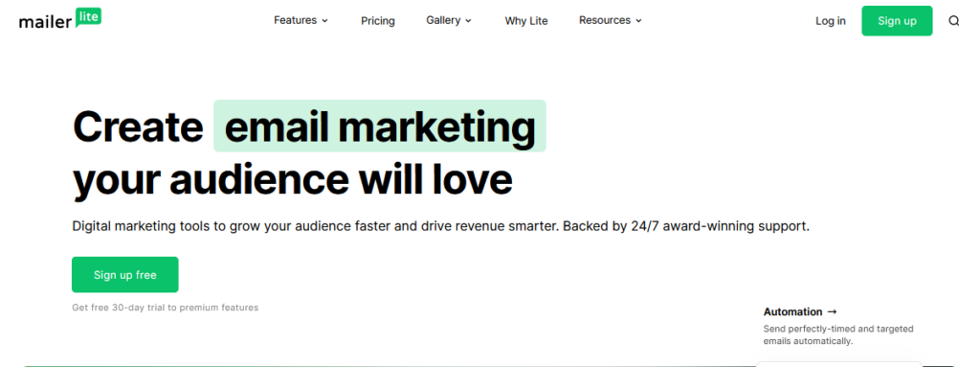Open the MailerLite logo homepage link
The height and width of the screenshot is (367, 980).
tap(60, 19)
